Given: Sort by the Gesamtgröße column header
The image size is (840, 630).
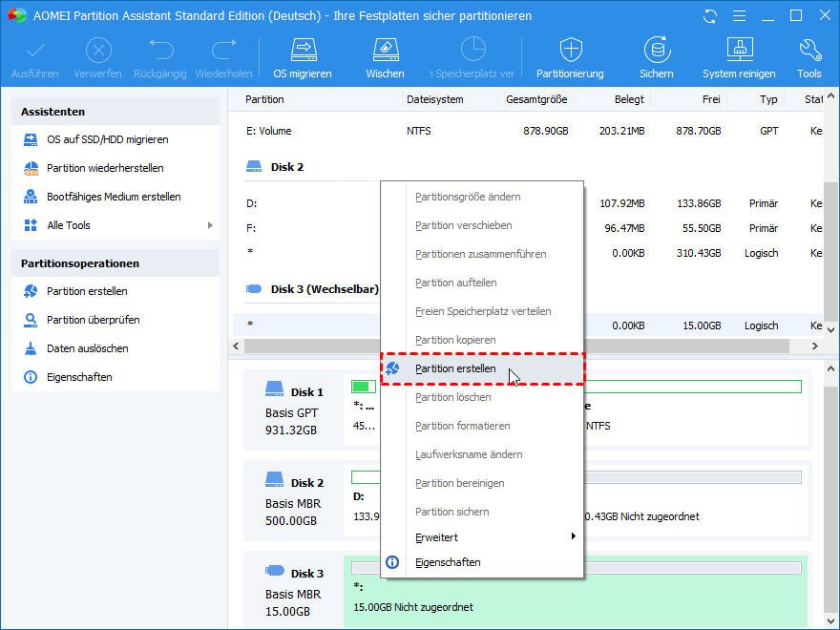Looking at the screenshot, I should 536,99.
